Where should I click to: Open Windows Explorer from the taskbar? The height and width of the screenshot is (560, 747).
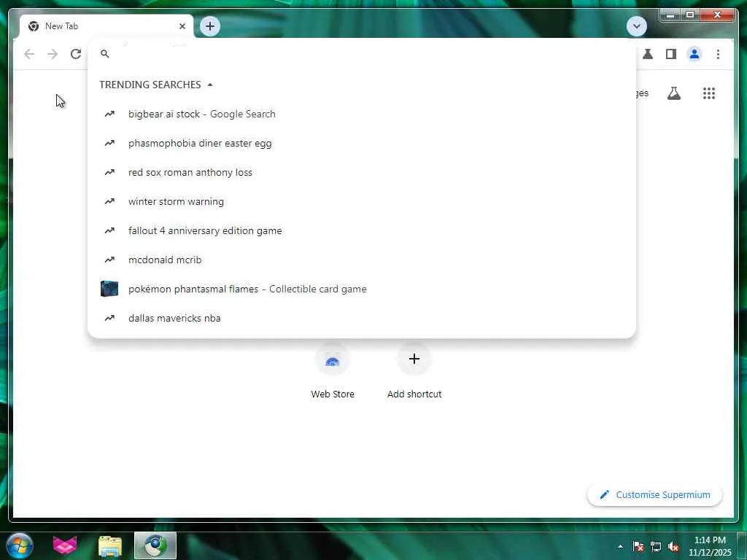point(110,546)
